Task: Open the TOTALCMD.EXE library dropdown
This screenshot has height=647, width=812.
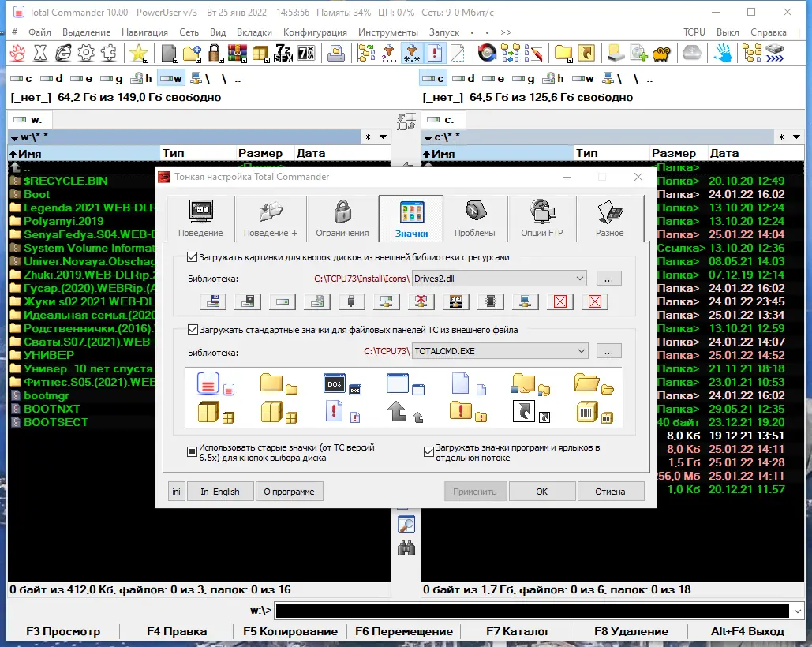Action: click(x=582, y=350)
